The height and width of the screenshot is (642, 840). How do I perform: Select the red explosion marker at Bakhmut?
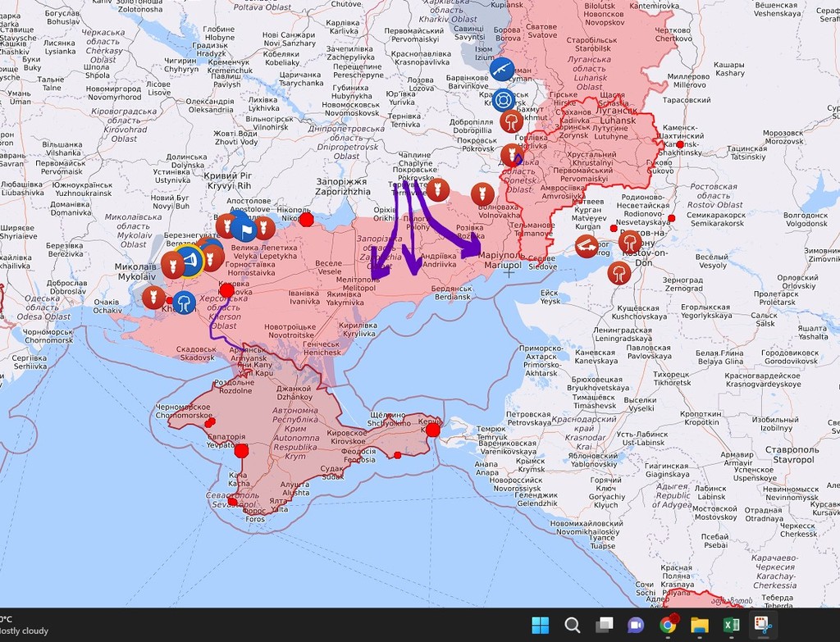click(512, 121)
